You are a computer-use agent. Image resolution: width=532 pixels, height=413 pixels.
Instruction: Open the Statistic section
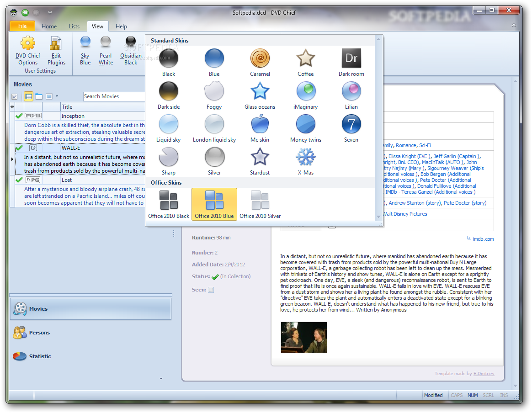coord(90,356)
